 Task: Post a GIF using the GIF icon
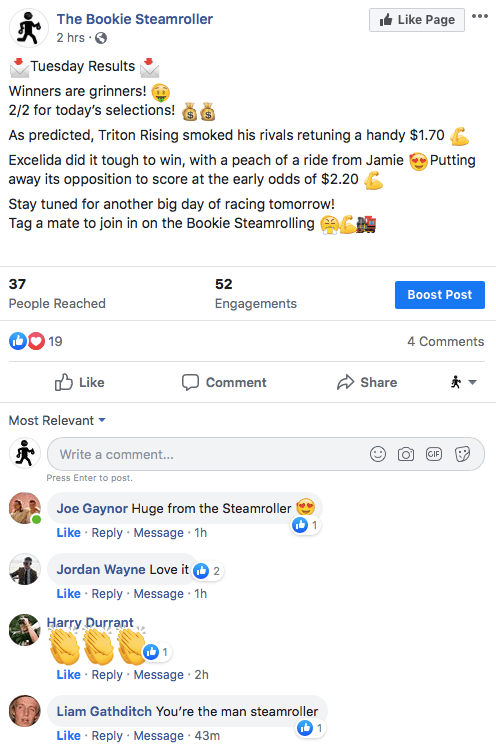click(434, 454)
